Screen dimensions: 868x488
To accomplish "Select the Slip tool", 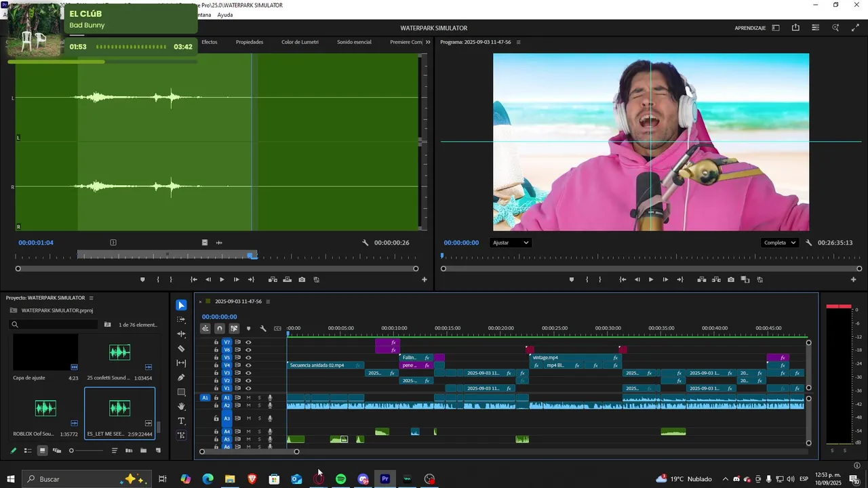I will [x=181, y=363].
